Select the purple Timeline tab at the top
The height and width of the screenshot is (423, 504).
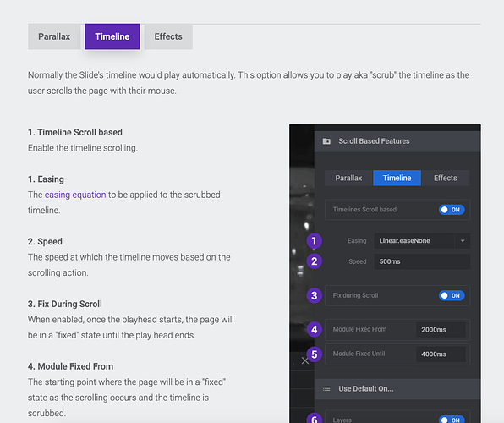click(112, 36)
